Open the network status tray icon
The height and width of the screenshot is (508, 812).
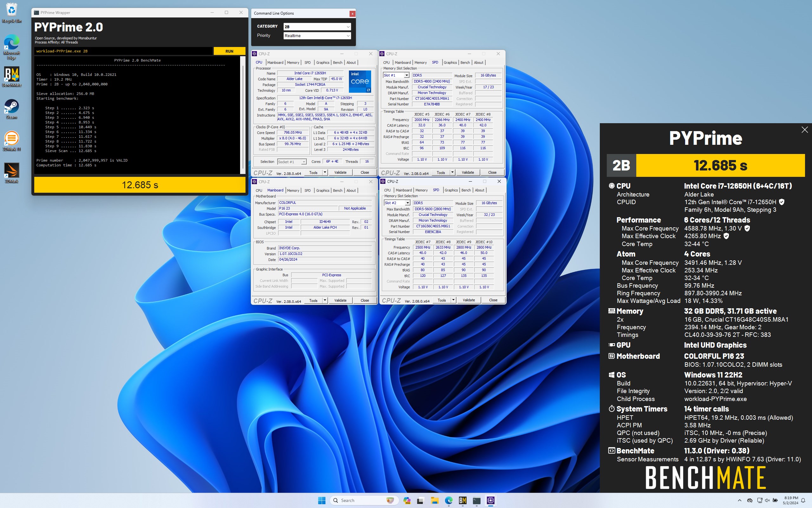(759, 500)
